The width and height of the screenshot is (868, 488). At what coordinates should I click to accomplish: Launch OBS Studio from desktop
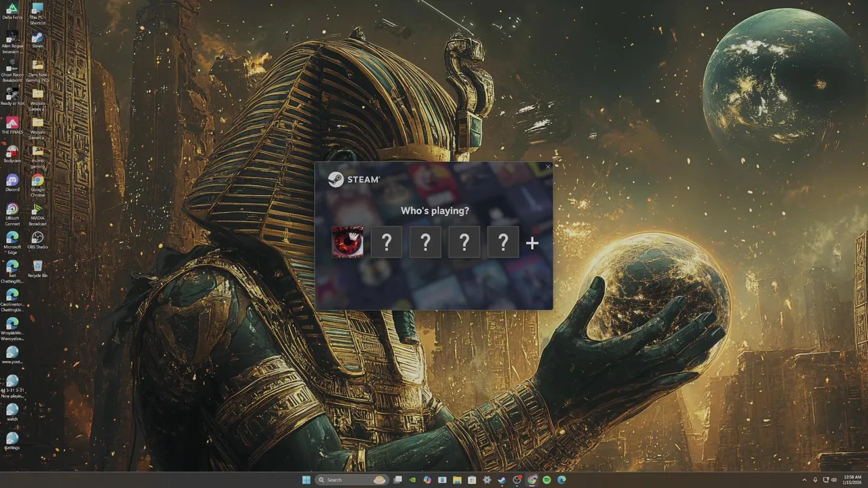[x=38, y=240]
